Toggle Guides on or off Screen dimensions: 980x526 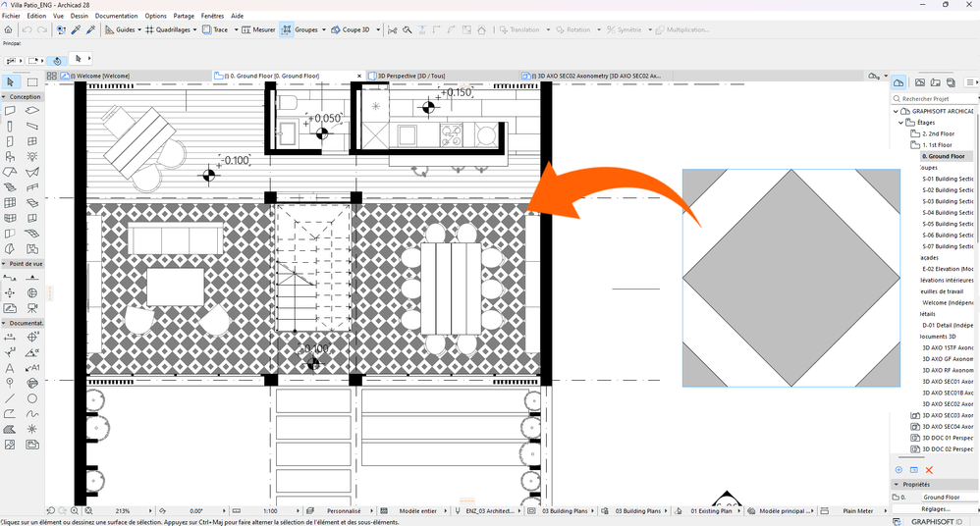coord(120,29)
